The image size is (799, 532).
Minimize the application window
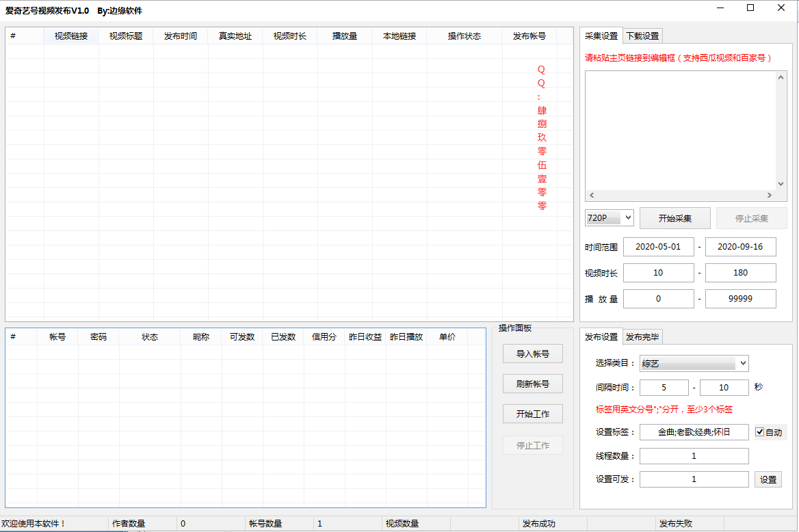(720, 8)
